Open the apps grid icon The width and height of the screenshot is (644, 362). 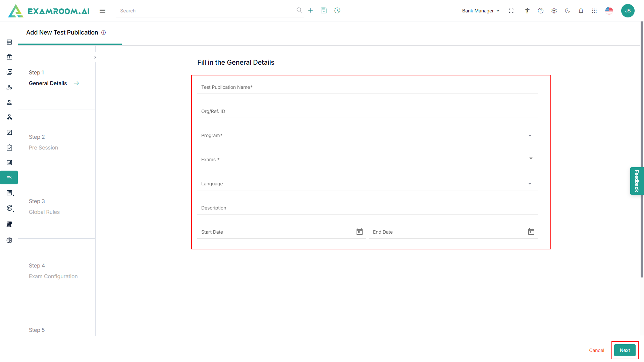pyautogui.click(x=594, y=11)
